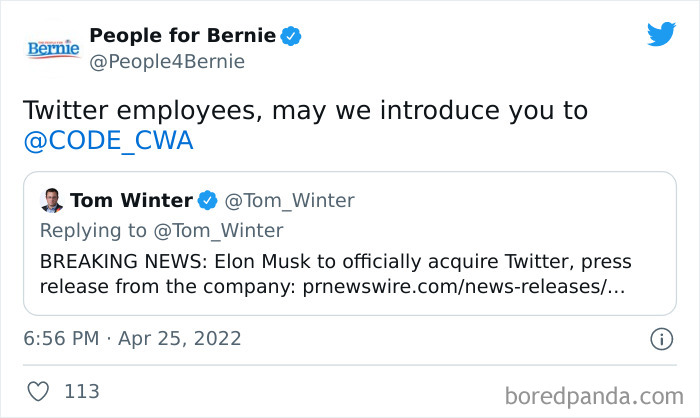Click the 'Replying to @Tom_Winter' line
Viewport: 700px width, 418px height.
[161, 231]
